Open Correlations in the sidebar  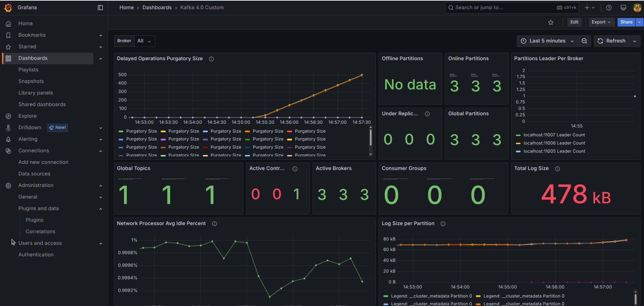point(40,232)
